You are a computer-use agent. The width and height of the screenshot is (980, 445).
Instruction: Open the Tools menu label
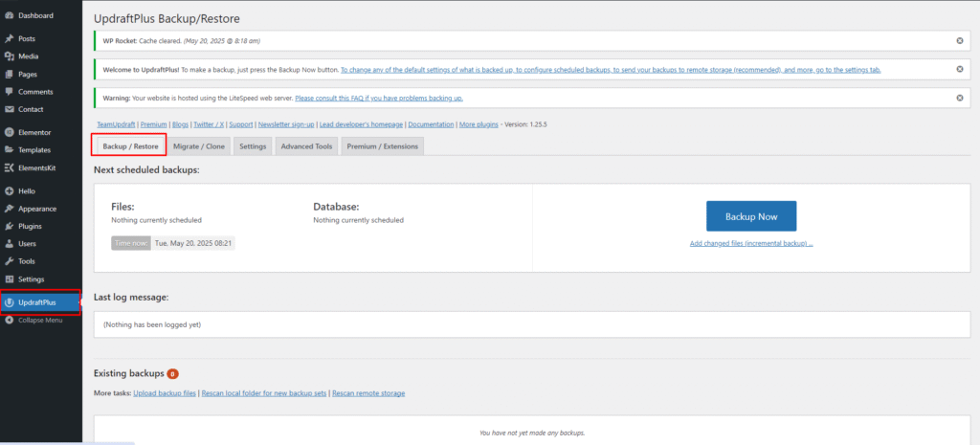point(27,261)
